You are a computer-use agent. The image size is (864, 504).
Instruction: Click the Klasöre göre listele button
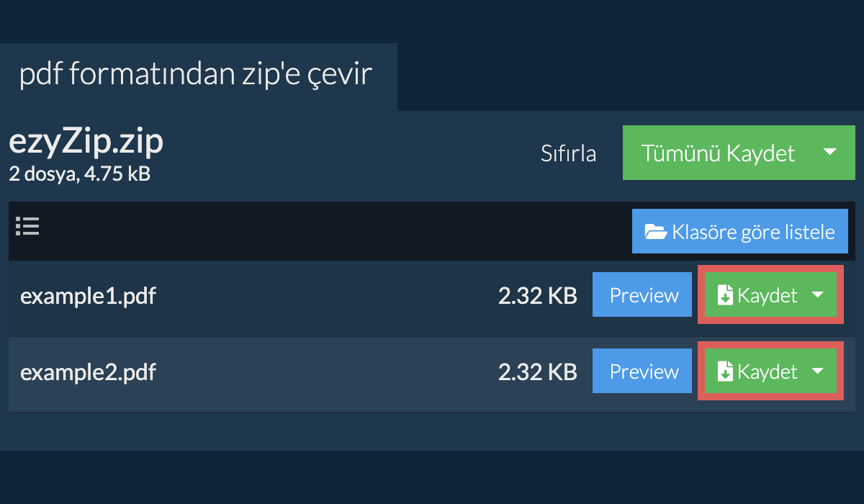(740, 231)
